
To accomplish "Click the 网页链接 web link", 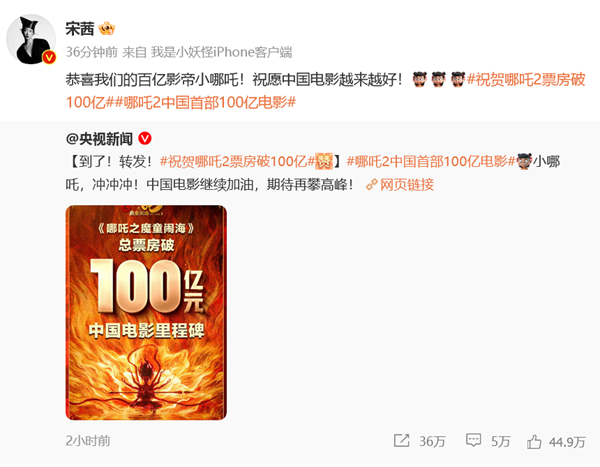I will pos(407,185).
